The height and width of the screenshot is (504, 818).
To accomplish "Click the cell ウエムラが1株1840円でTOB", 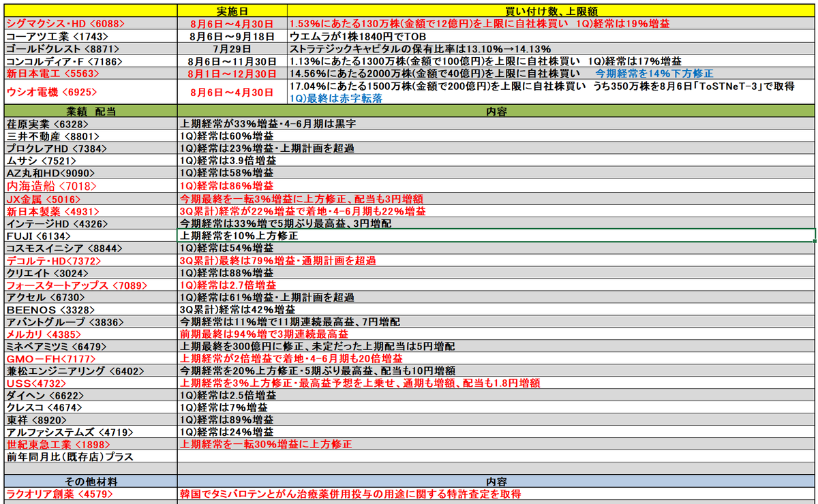I will 551,35.
